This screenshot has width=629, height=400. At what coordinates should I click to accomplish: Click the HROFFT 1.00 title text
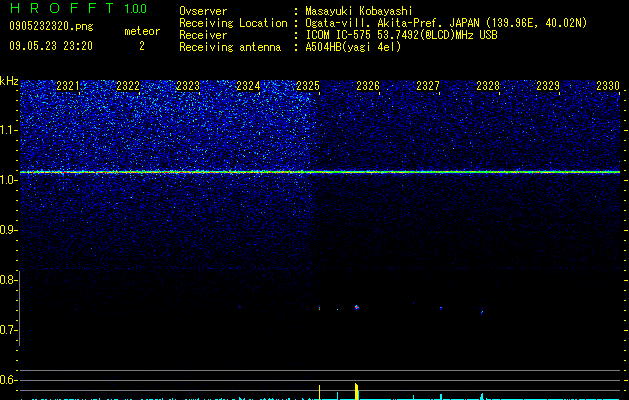[79, 8]
